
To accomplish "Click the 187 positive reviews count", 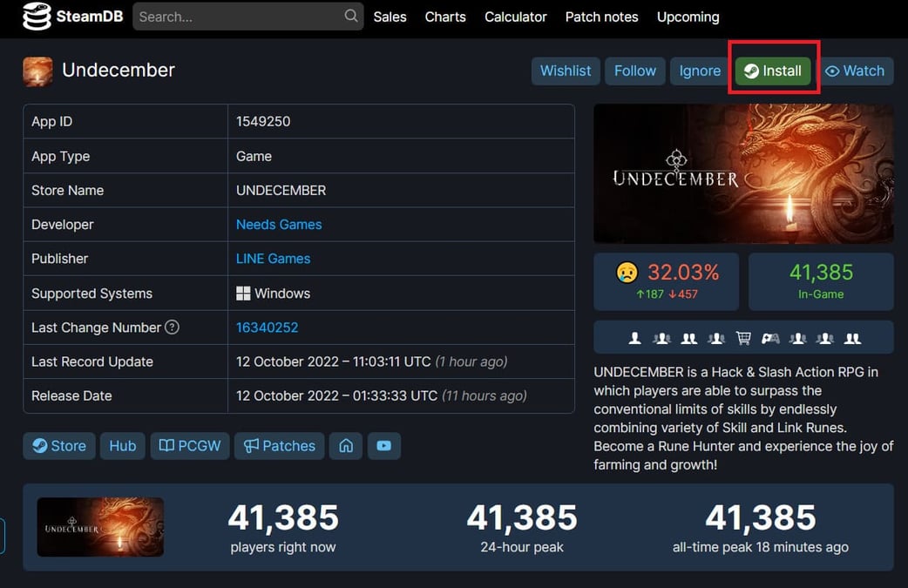I will (650, 294).
